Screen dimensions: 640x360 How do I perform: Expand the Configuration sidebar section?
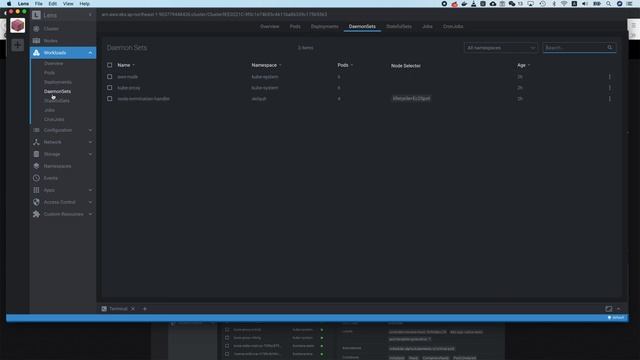tap(90, 130)
